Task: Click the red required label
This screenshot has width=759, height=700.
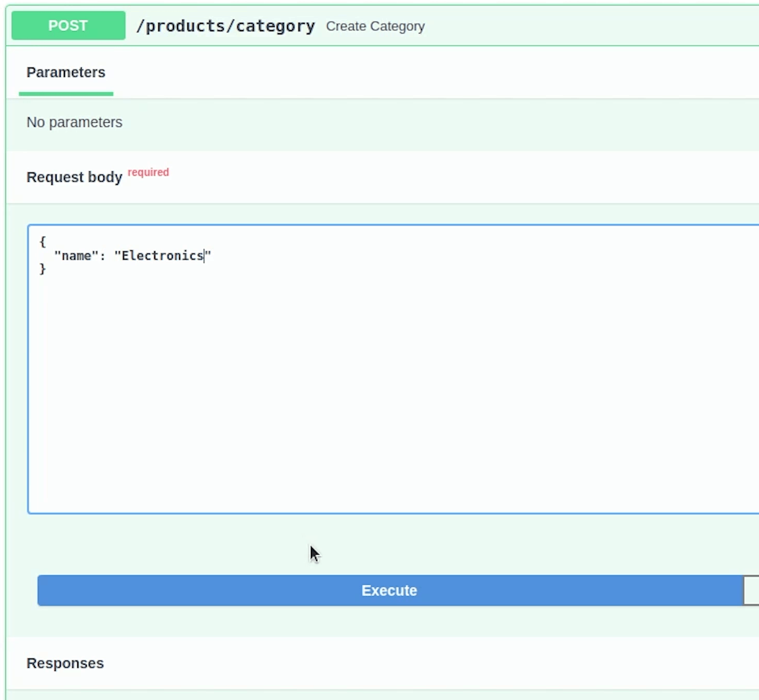Action: (x=148, y=172)
